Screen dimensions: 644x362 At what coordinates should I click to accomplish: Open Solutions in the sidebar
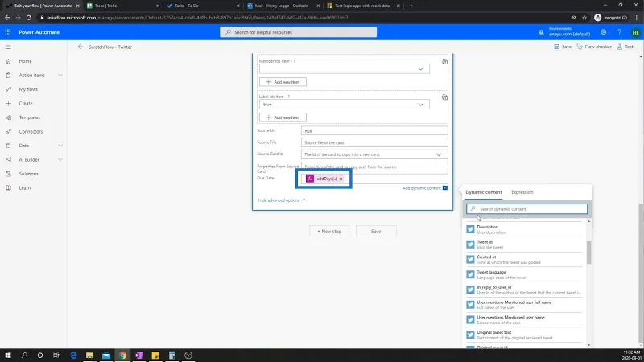[28, 174]
